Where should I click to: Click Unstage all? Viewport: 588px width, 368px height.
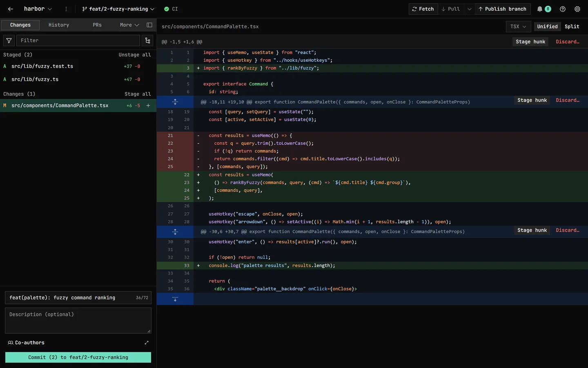pyautogui.click(x=135, y=55)
